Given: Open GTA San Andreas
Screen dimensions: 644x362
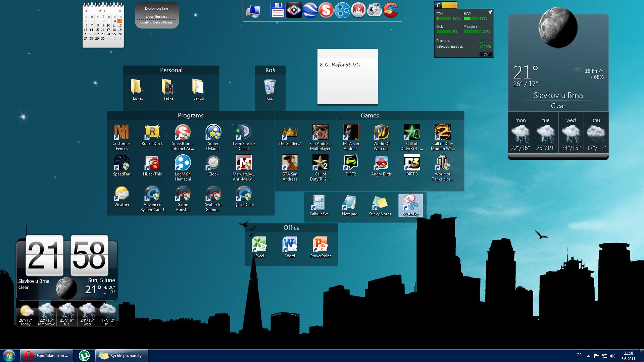Looking at the screenshot, I should [x=290, y=168].
